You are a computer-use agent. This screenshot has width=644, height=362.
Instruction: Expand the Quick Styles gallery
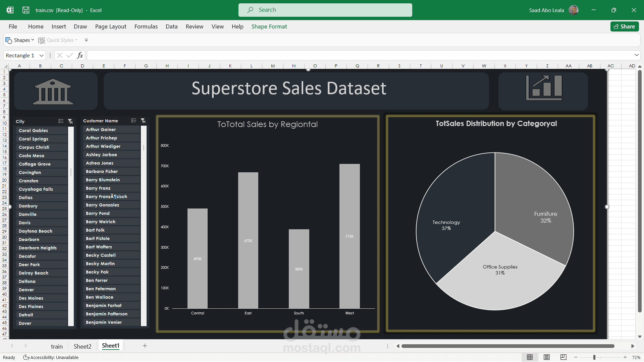pos(58,40)
